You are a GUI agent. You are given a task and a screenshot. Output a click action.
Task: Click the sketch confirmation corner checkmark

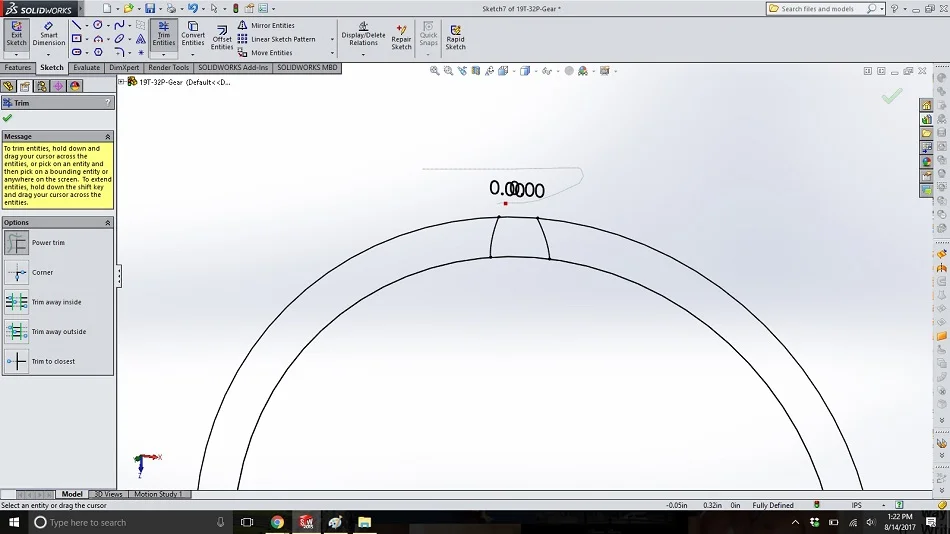pos(892,96)
